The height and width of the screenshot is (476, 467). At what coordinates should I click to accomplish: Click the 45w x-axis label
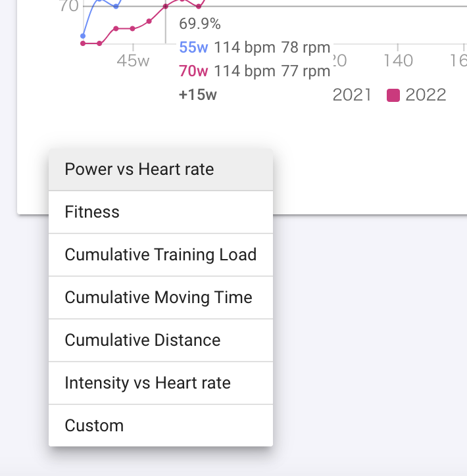(x=133, y=61)
